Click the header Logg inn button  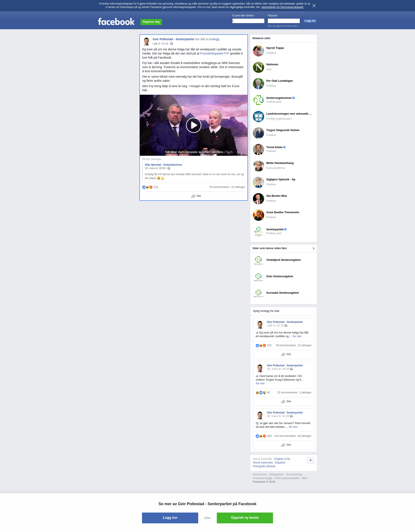coord(310,21)
